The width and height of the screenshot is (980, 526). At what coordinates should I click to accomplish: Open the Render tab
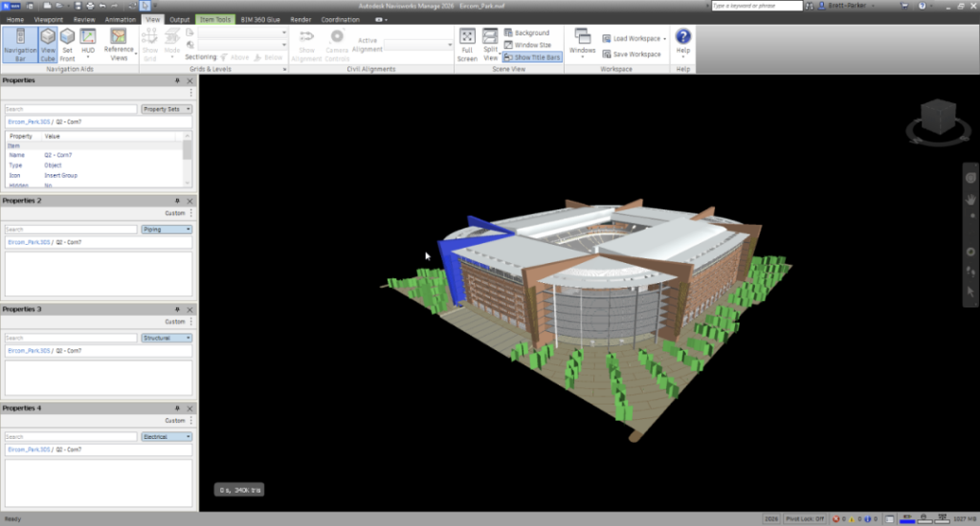pyautogui.click(x=301, y=19)
